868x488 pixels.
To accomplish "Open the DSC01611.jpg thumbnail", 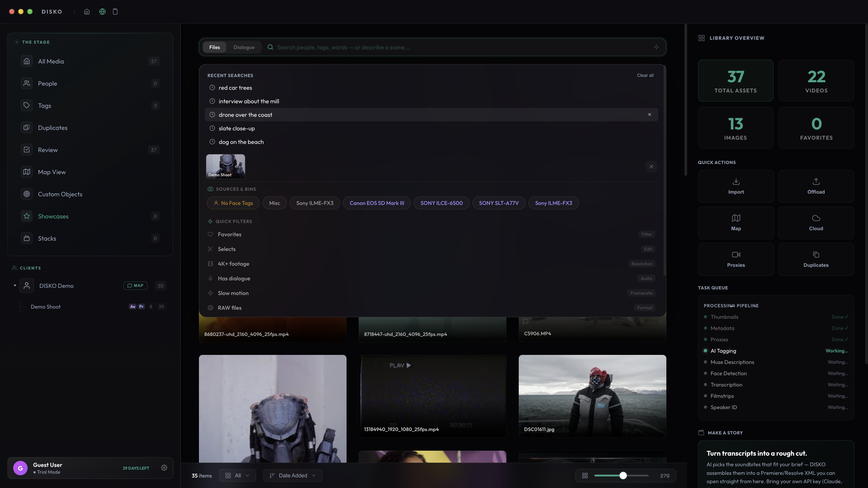I will (592, 396).
